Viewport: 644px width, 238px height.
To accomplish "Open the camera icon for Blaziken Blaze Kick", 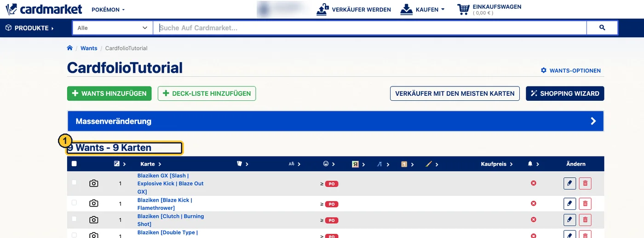I will (x=94, y=203).
